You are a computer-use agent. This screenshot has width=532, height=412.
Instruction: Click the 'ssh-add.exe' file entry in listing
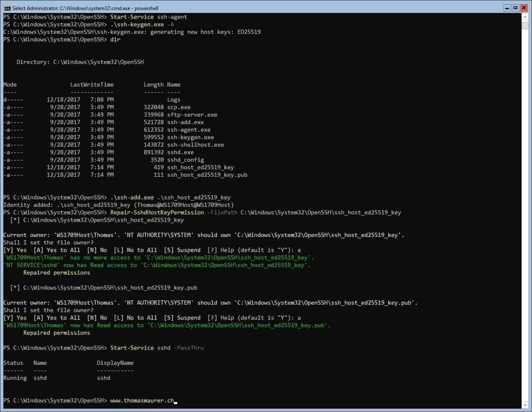[x=186, y=122]
